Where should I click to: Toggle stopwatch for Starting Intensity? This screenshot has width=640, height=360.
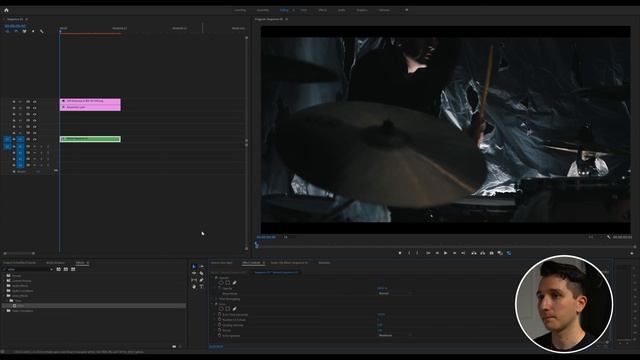219,325
